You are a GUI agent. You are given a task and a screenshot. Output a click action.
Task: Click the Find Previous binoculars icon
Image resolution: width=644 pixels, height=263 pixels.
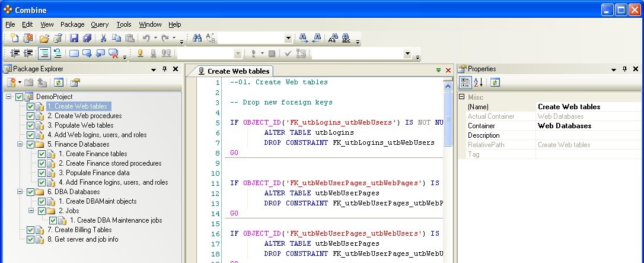(317, 38)
